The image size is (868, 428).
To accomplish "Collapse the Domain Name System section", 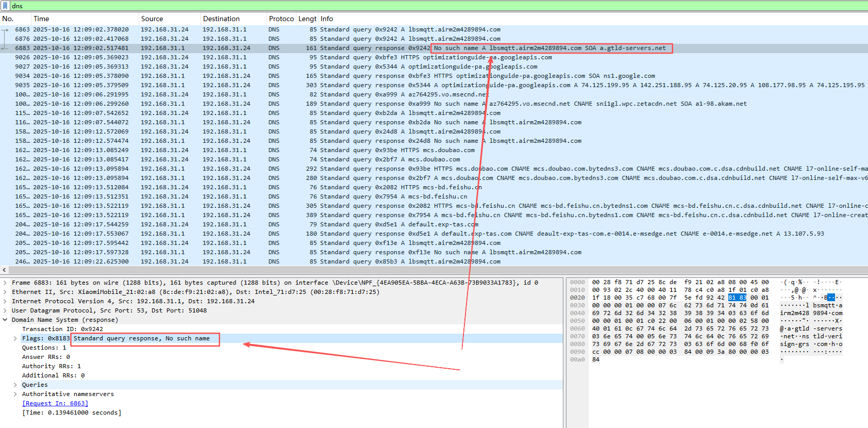I will (5, 320).
